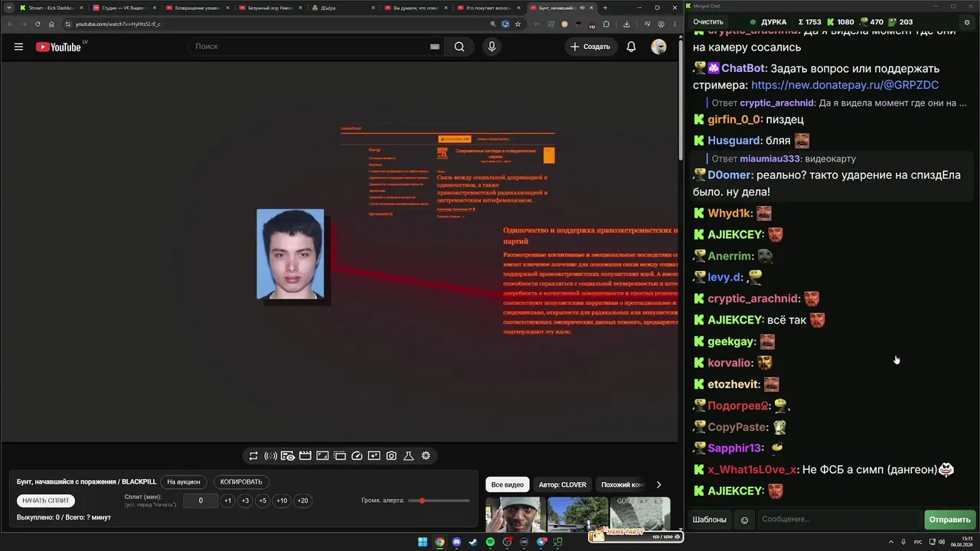Viewport: 980px width, 551px height.
Task: Click the chat message input field
Action: (839, 520)
